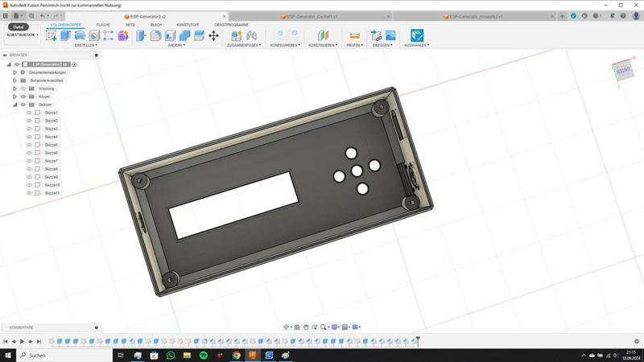Image resolution: width=644 pixels, height=362 pixels.
Task: Click the Insert image icon in Einfügen
Action: [390, 35]
